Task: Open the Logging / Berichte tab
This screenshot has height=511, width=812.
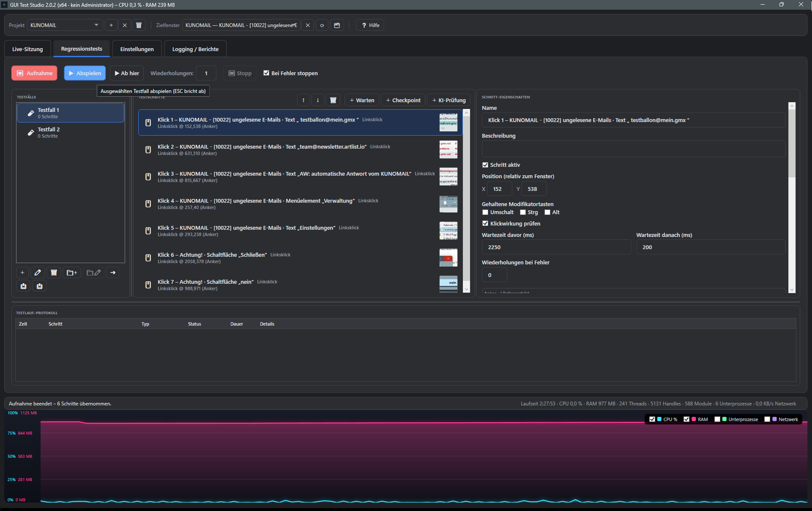Action: click(x=195, y=49)
